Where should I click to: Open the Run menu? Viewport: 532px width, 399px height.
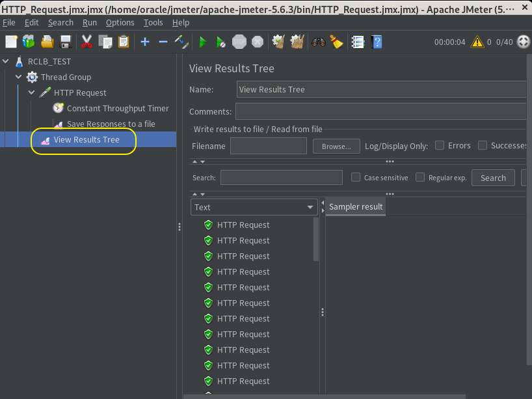point(89,22)
